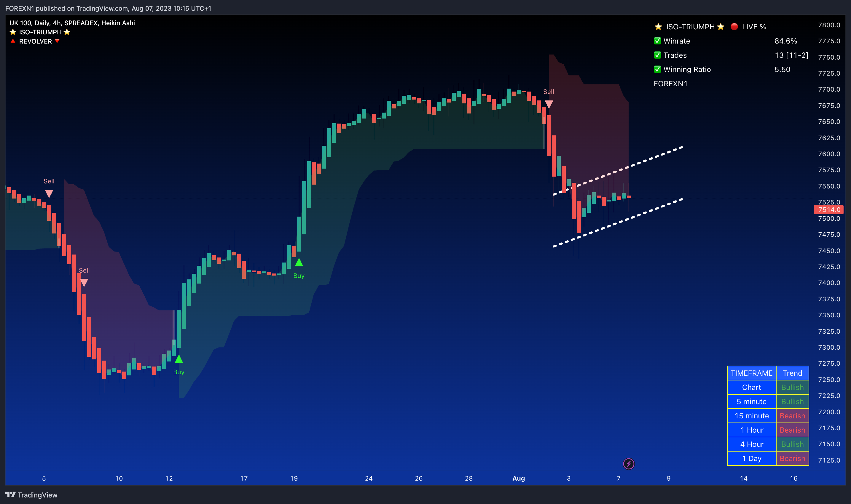Click the red LIVE % indicator dot

(x=734, y=26)
